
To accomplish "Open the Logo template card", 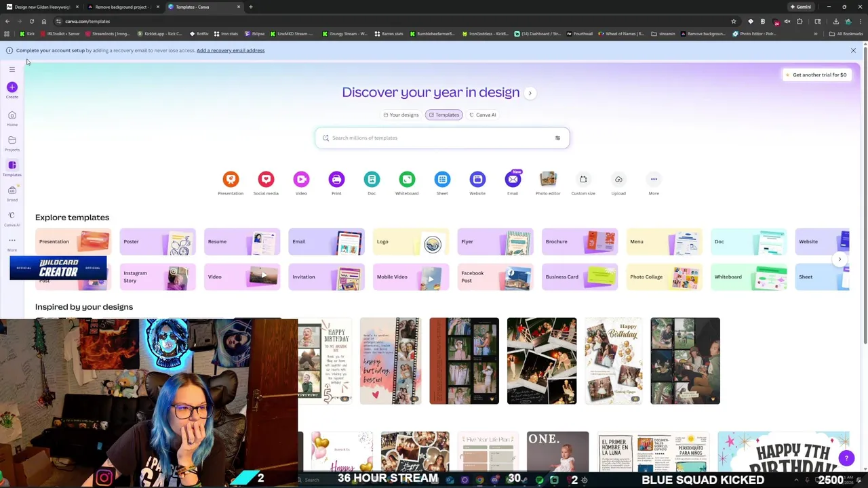I will [x=411, y=241].
